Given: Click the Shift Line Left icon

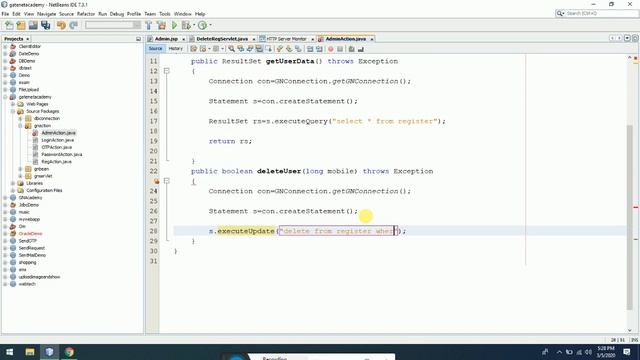Looking at the screenshot, I should pyautogui.click(x=310, y=49).
